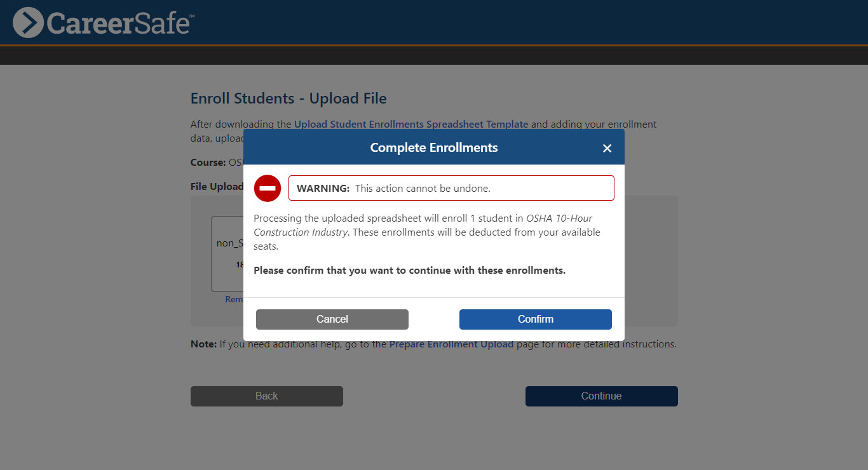Click the Complete Enrollments dialog title bar

(434, 147)
